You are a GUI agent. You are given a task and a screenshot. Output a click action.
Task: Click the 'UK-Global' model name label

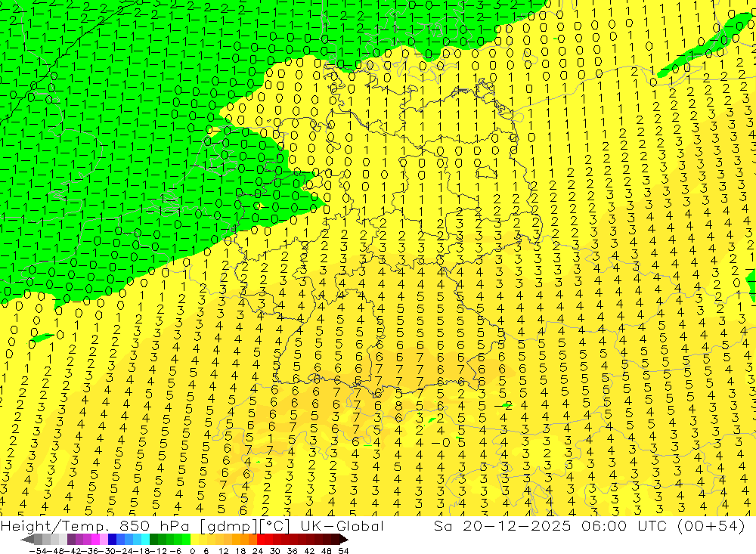tap(342, 525)
